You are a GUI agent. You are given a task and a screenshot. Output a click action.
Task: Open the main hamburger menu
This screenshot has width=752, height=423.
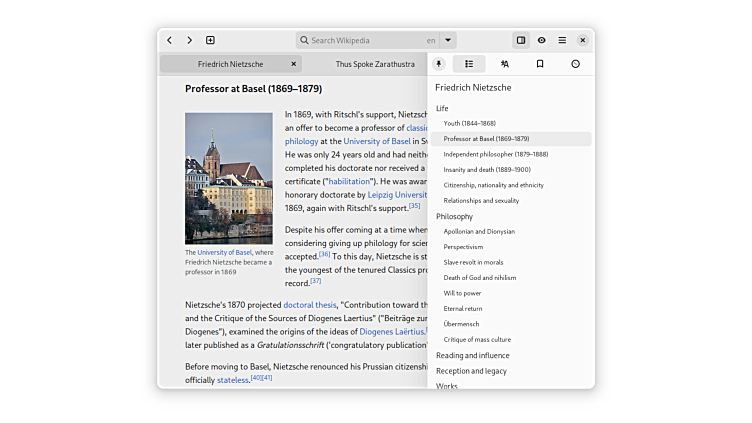click(x=562, y=40)
